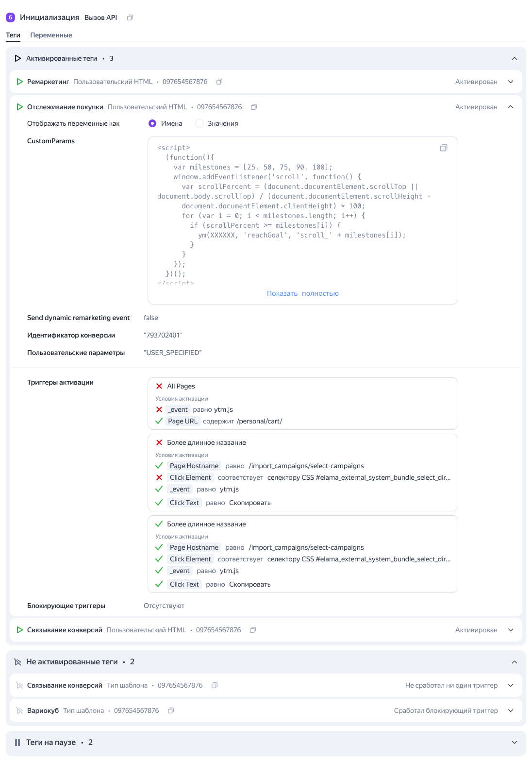Screen dimensions: 532x760
Task: Click green check of Page URL condition
Action: (159, 421)
